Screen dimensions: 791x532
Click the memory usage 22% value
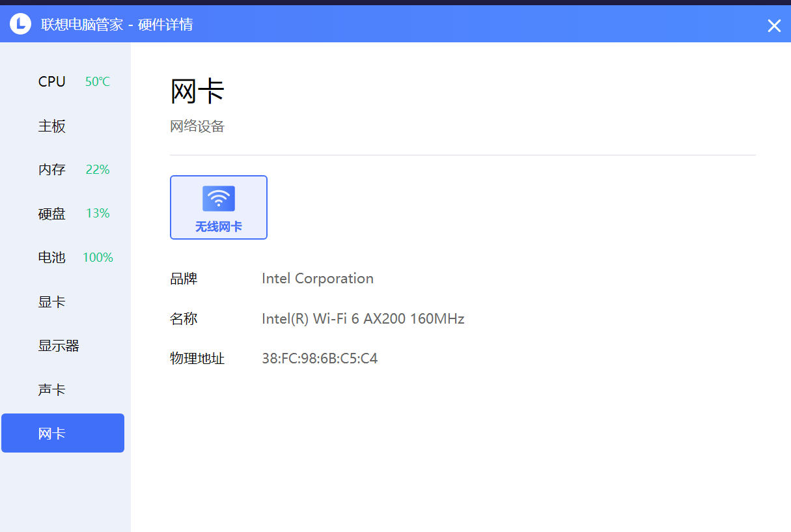[98, 170]
